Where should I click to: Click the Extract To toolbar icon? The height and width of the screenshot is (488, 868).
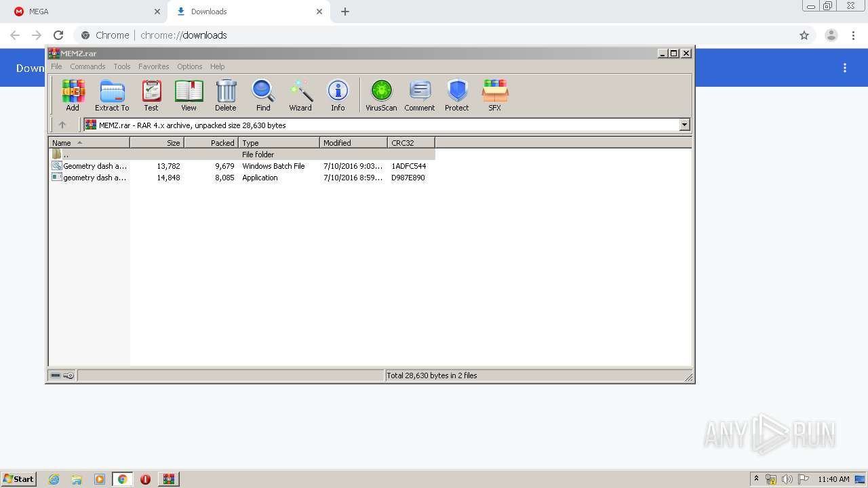point(112,95)
